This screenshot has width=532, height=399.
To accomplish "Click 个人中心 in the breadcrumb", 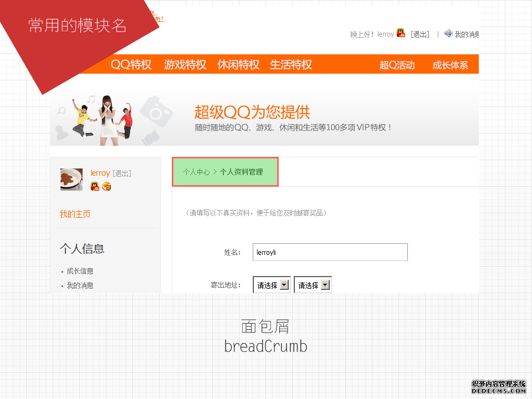I will pos(196,172).
